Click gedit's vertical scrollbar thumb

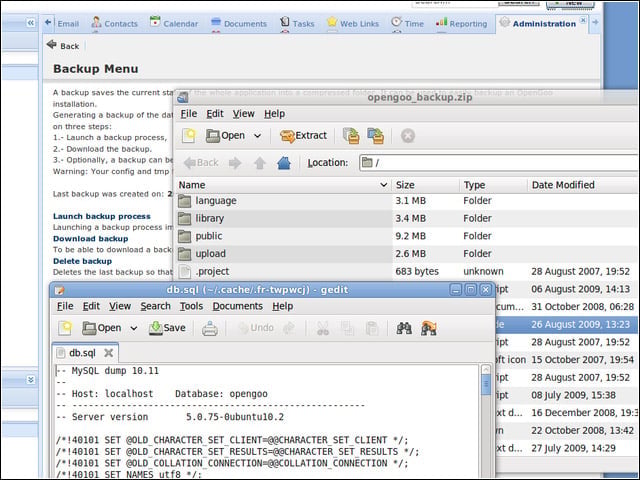[486, 385]
